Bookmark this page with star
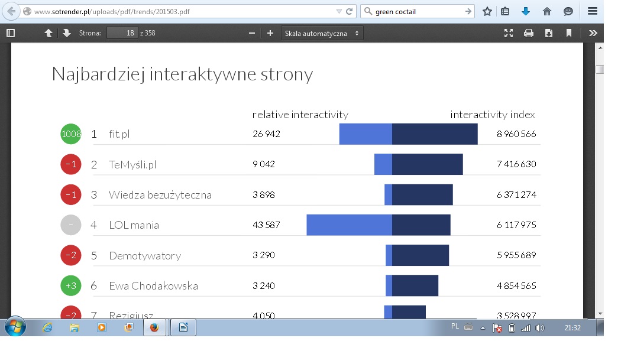Screen dimensions: 634x364 click(x=487, y=11)
